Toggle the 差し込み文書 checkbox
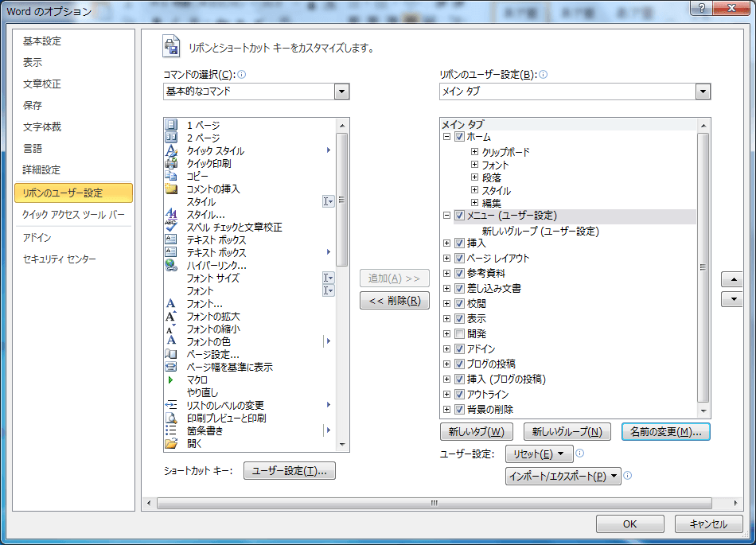The height and width of the screenshot is (545, 756). point(459,288)
